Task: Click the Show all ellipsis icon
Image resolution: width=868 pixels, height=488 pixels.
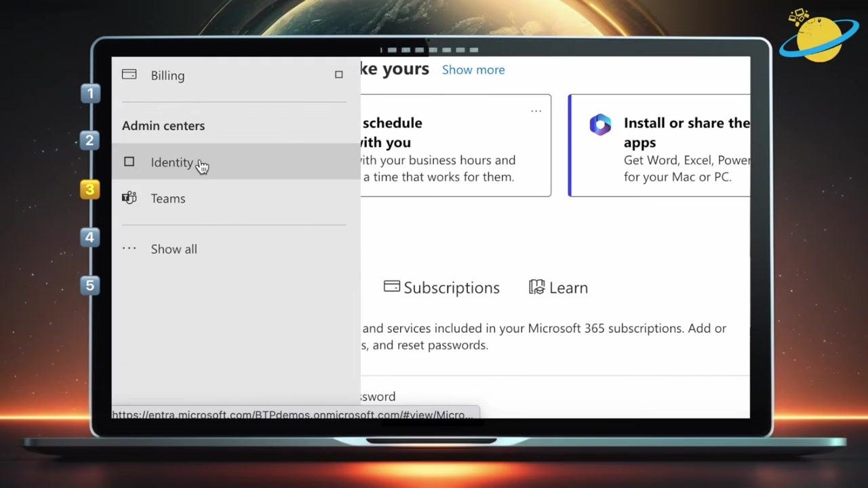Action: pos(129,249)
